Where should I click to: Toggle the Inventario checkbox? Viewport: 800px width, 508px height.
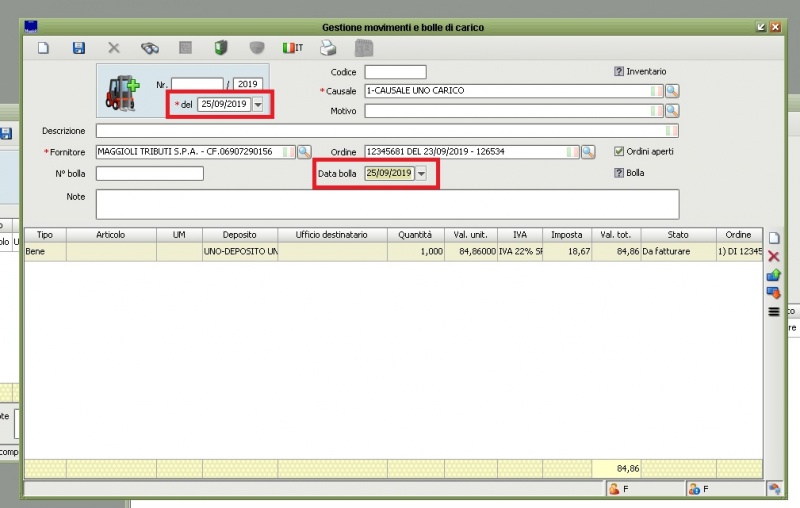coord(619,72)
